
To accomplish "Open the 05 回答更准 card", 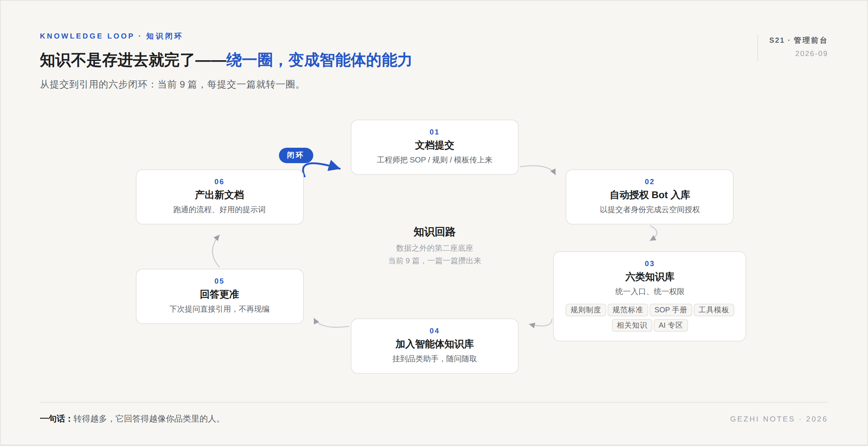I will point(219,296).
